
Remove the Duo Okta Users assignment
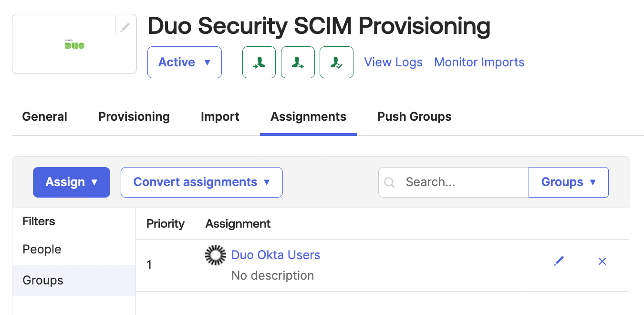(x=602, y=261)
